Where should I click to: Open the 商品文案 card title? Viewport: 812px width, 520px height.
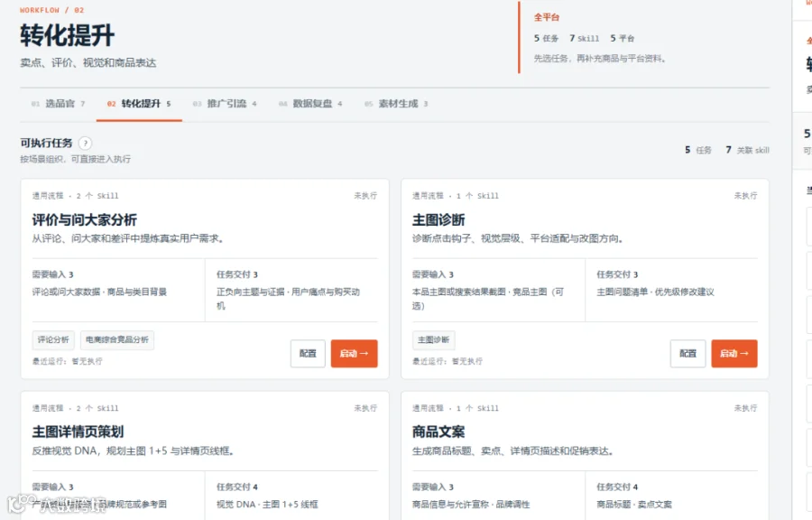[x=438, y=432]
